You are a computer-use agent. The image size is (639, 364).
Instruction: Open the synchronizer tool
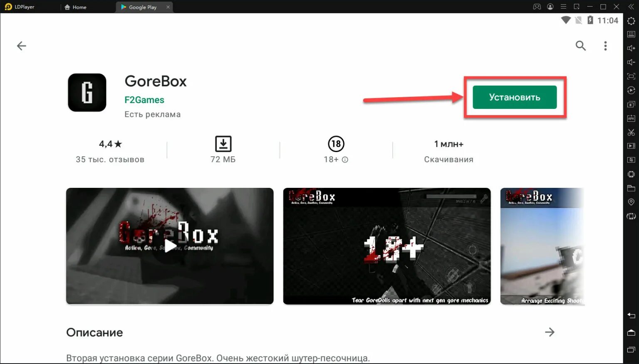tap(631, 160)
